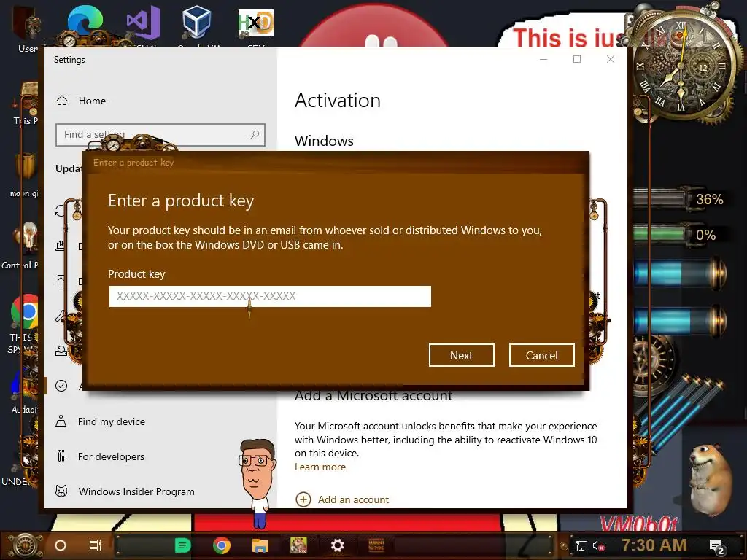Click the Windows Insider cat icon
Viewport: 747px width, 560px height.
(61, 491)
